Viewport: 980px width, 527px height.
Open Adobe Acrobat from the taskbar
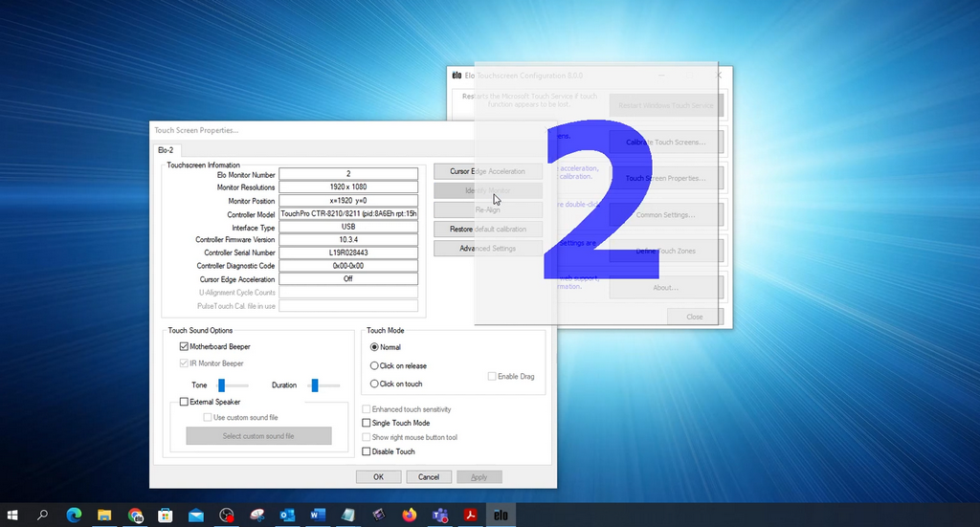click(470, 516)
